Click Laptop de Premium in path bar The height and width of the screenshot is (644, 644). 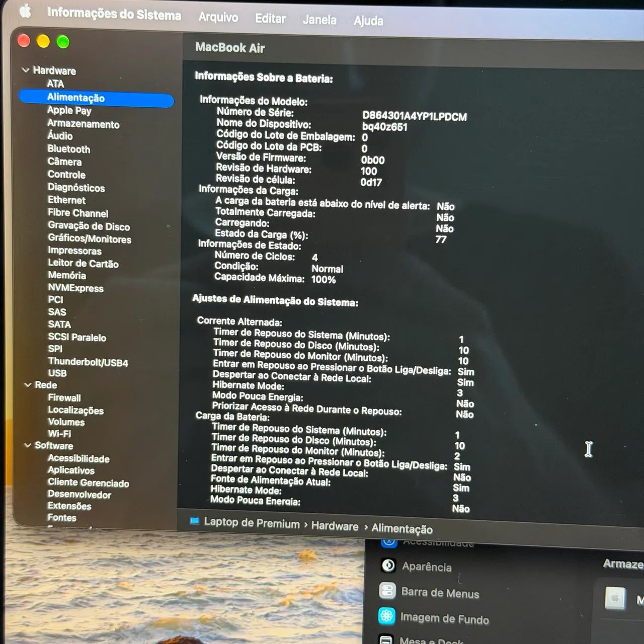pos(252,523)
